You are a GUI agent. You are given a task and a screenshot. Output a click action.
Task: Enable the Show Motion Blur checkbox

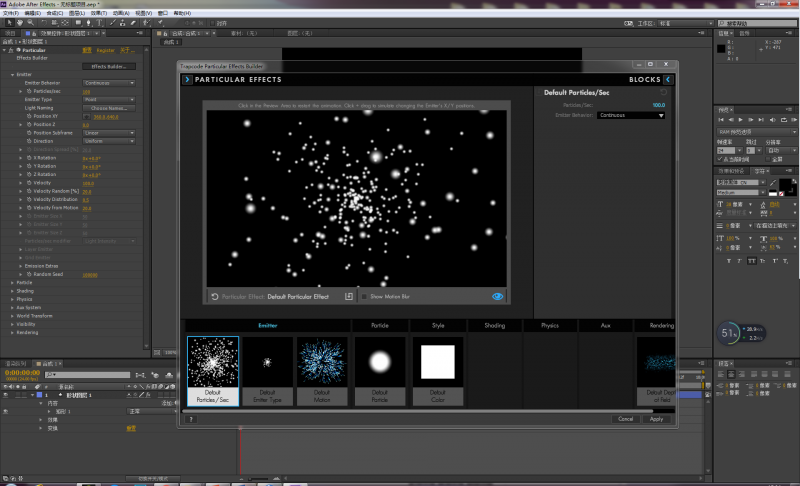364,296
